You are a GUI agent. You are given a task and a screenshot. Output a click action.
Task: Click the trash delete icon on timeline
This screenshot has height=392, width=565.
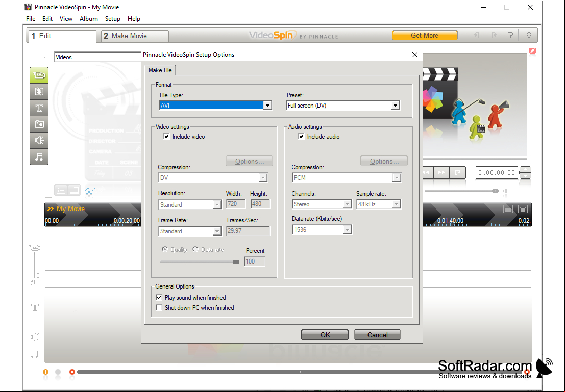tap(523, 209)
